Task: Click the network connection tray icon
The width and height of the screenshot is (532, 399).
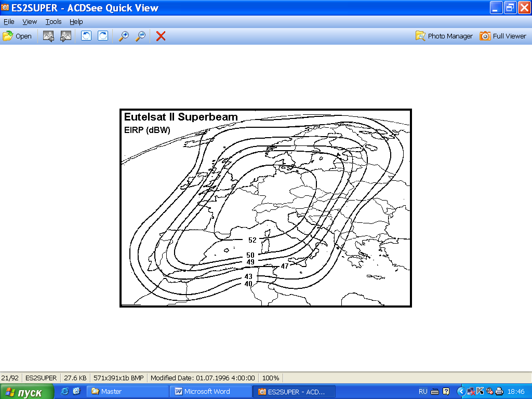Action: pos(471,392)
